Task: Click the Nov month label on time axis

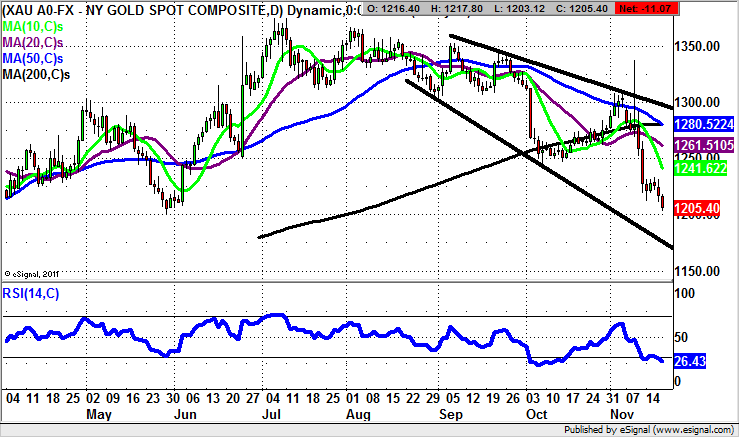Action: click(x=624, y=413)
